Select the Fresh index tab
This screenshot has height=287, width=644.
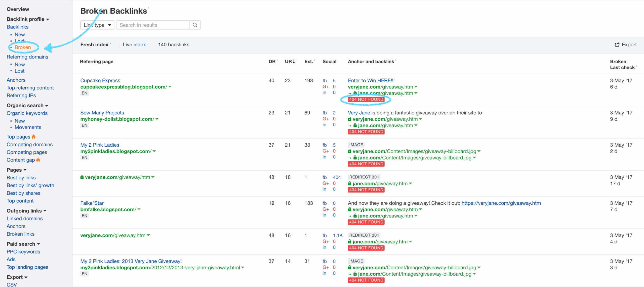pyautogui.click(x=94, y=45)
